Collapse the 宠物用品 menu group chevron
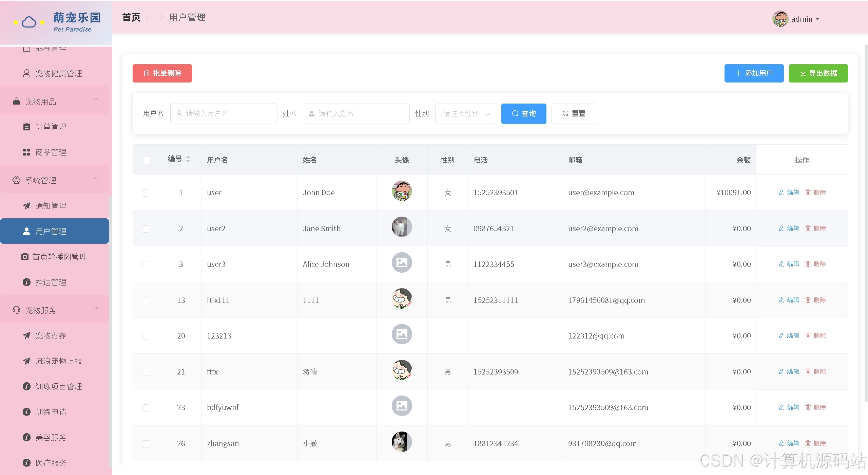 [96, 99]
